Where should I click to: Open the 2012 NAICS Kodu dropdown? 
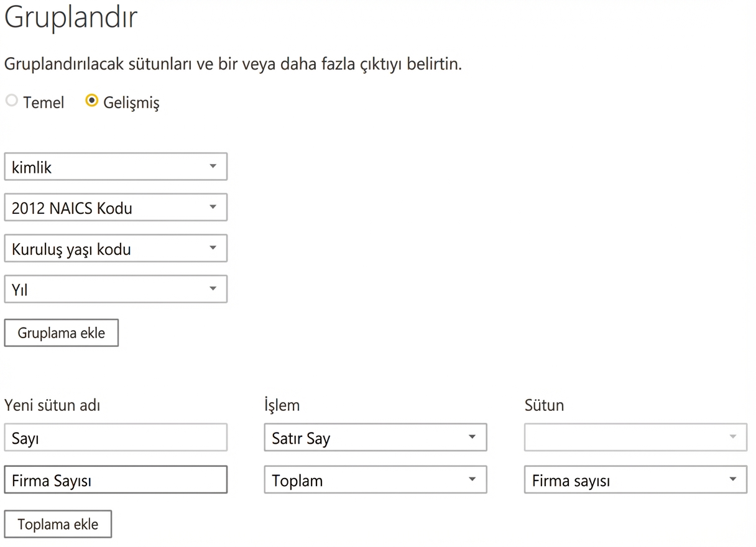click(116, 208)
